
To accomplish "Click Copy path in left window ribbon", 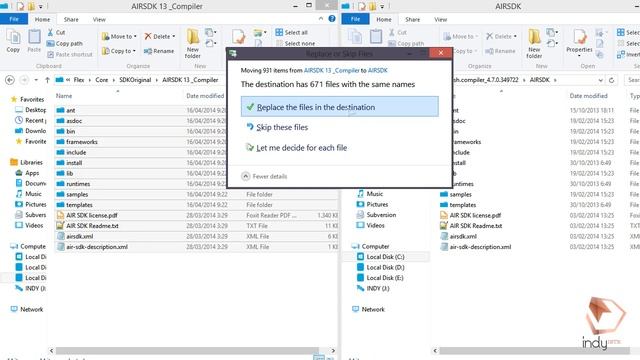I will pyautogui.click(x=64, y=43).
